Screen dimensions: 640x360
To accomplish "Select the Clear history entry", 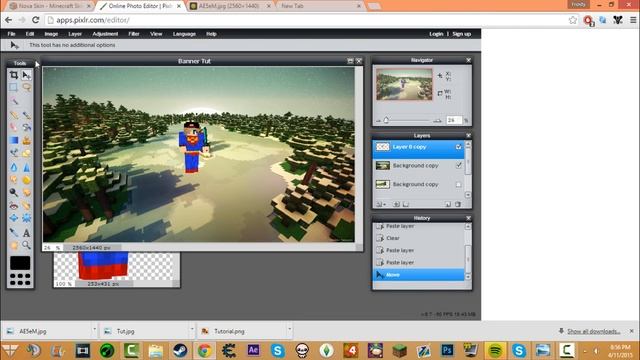I will (x=419, y=238).
